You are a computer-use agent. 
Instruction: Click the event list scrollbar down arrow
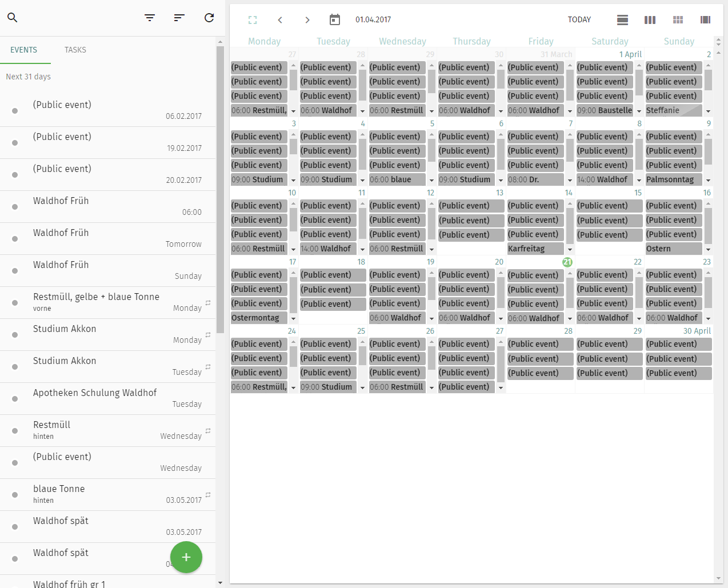tap(220, 583)
